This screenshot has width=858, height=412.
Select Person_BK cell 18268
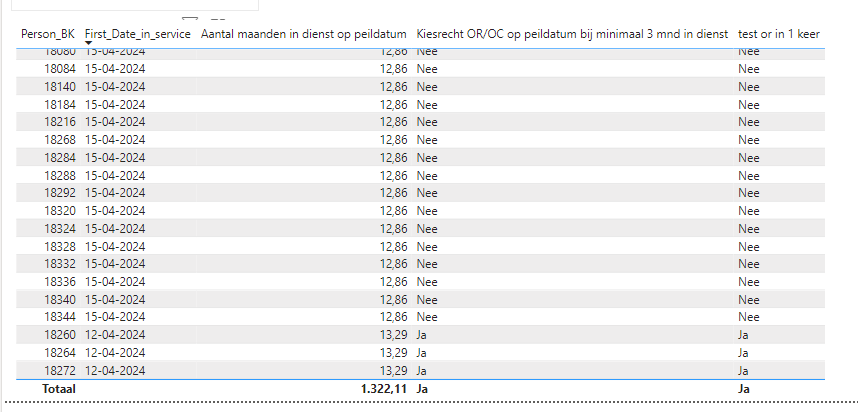(x=60, y=140)
